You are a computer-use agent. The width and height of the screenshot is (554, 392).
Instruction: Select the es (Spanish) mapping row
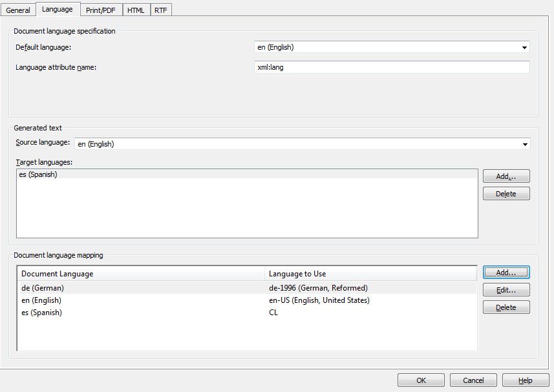pyautogui.click(x=247, y=313)
